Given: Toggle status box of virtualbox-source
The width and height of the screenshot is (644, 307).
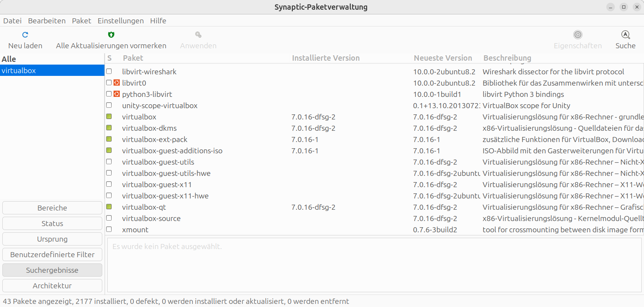Looking at the screenshot, I should point(109,218).
